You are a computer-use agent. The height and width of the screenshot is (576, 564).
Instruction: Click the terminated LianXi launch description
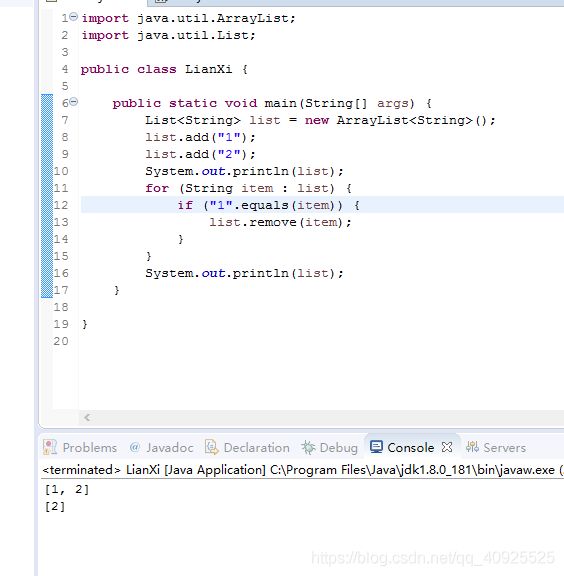click(x=303, y=470)
